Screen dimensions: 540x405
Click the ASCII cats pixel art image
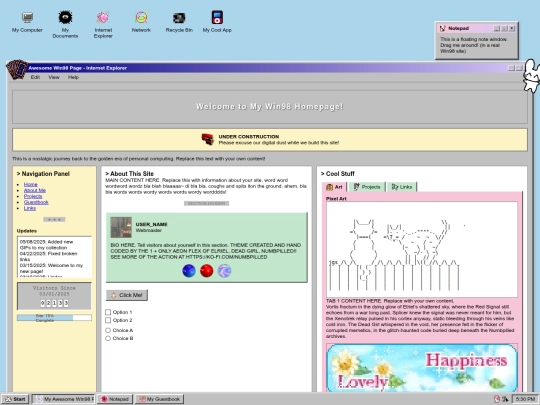click(x=422, y=250)
